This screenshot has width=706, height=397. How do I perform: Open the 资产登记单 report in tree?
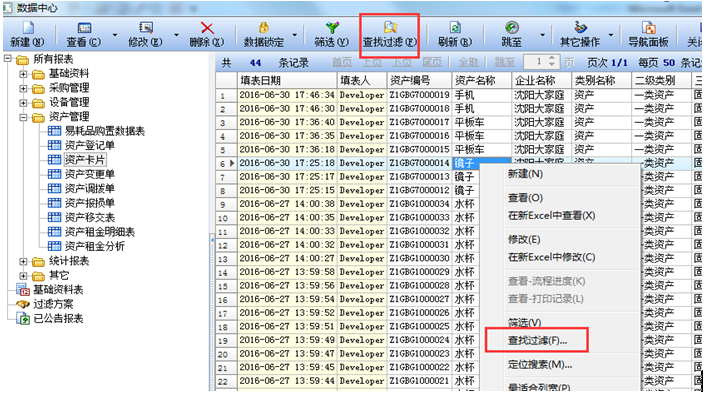[x=90, y=145]
